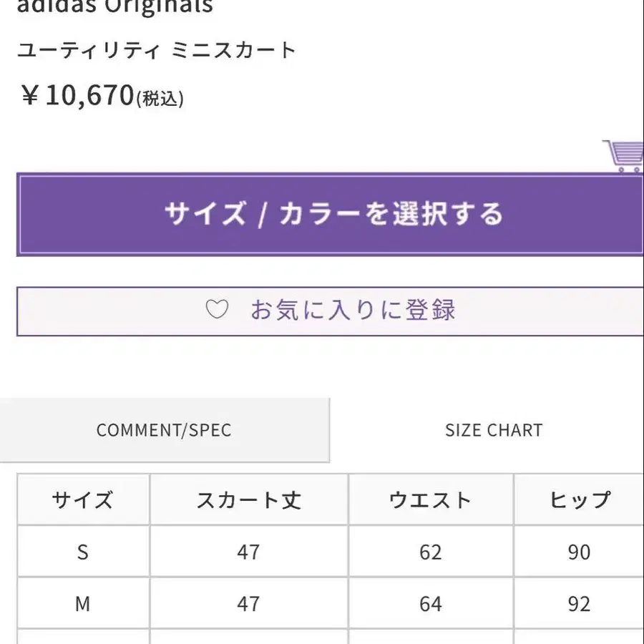Viewport: 644px width, 644px height.
Task: Expand the SIZE CHART section
Action: (x=493, y=430)
